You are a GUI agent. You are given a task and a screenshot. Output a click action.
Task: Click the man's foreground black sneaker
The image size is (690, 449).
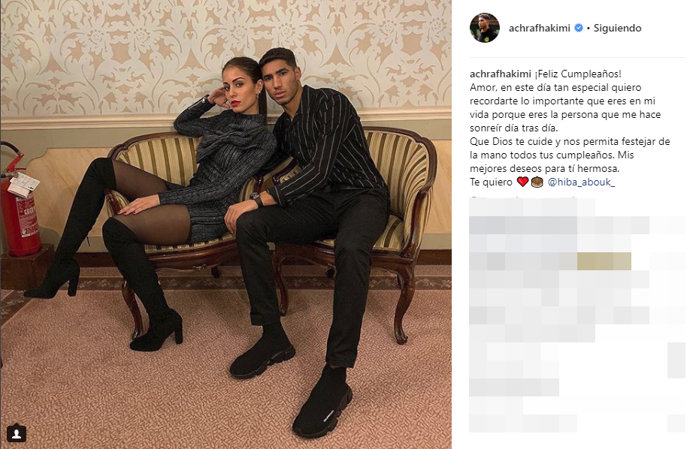pyautogui.click(x=323, y=403)
